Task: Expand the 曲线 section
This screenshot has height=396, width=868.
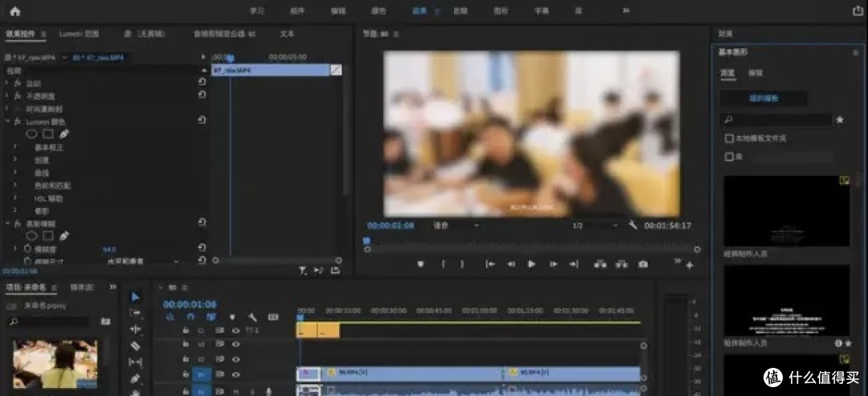Action: tap(15, 173)
